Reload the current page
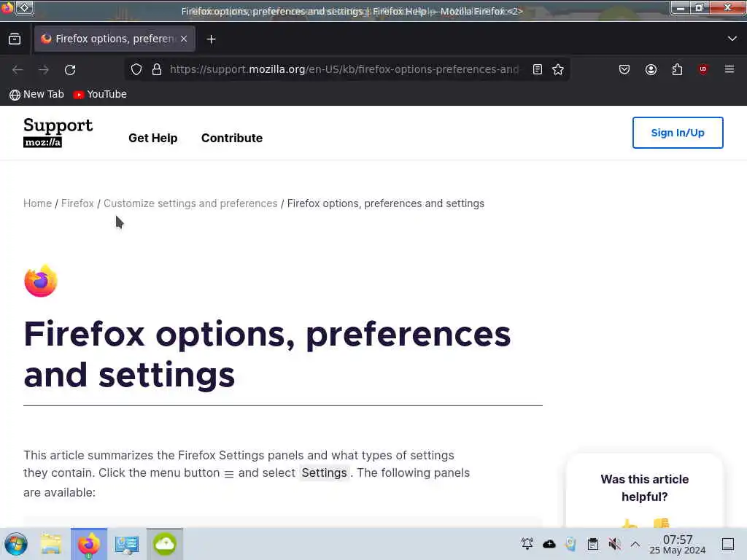This screenshot has height=560, width=747. 70,69
